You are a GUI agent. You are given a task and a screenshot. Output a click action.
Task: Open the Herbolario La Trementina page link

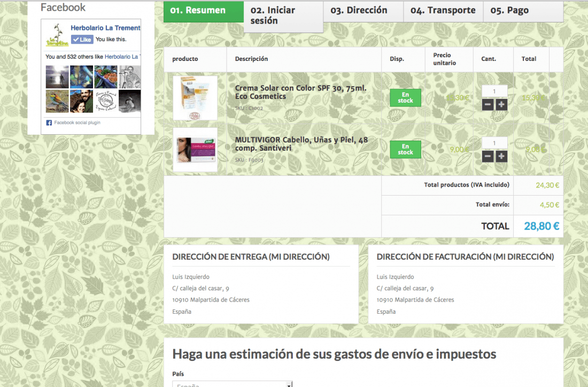coord(105,28)
